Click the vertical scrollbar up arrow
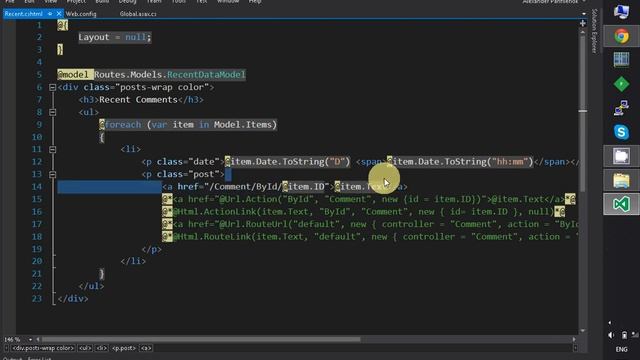This screenshot has height=360, width=640. click(x=583, y=32)
